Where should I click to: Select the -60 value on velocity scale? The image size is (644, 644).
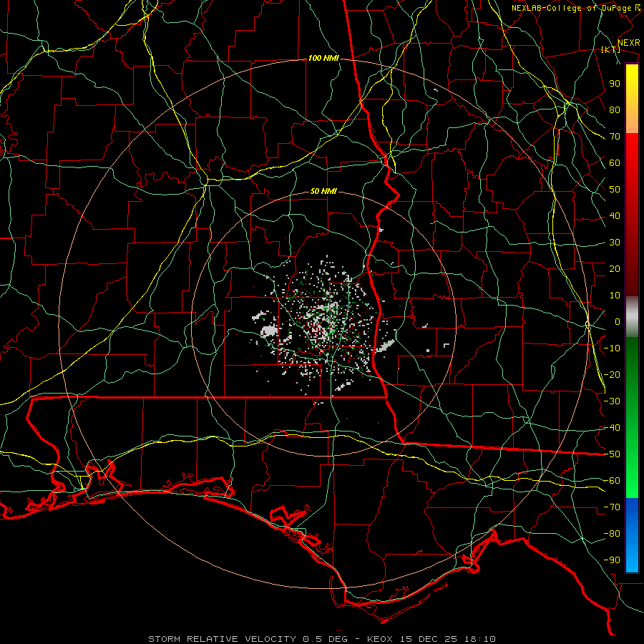[612, 481]
